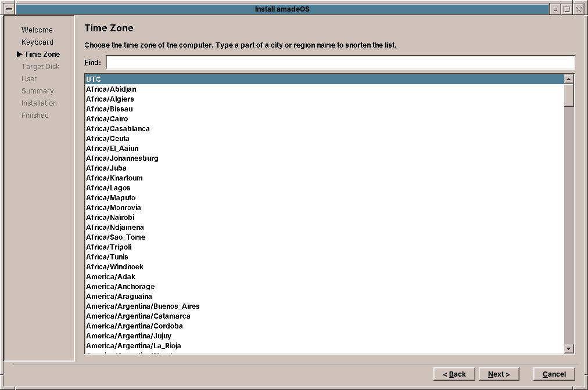
Task: Select the User step in sidebar
Action: (29, 79)
